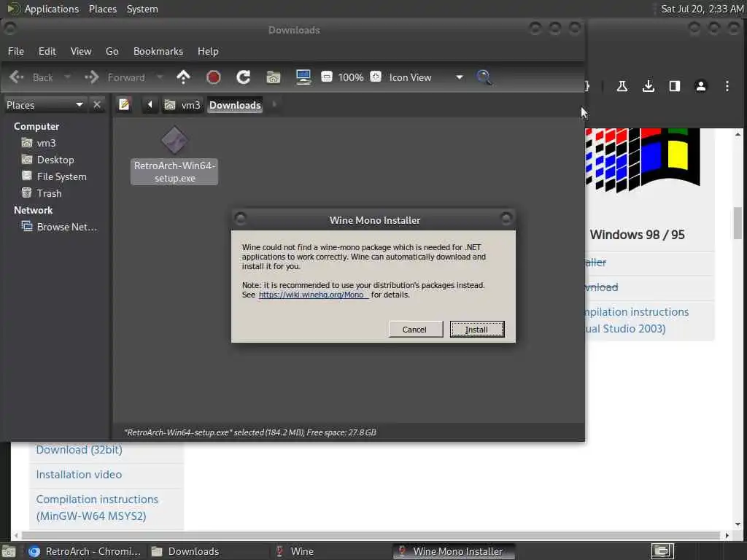Viewport: 747px width, 560px height.
Task: Open file search magnifier icon
Action: [x=484, y=77]
